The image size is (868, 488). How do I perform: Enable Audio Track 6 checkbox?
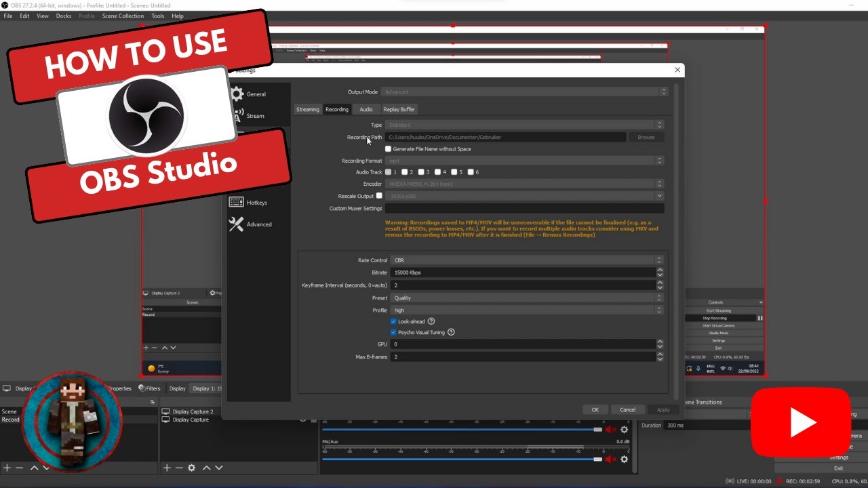[x=470, y=172]
